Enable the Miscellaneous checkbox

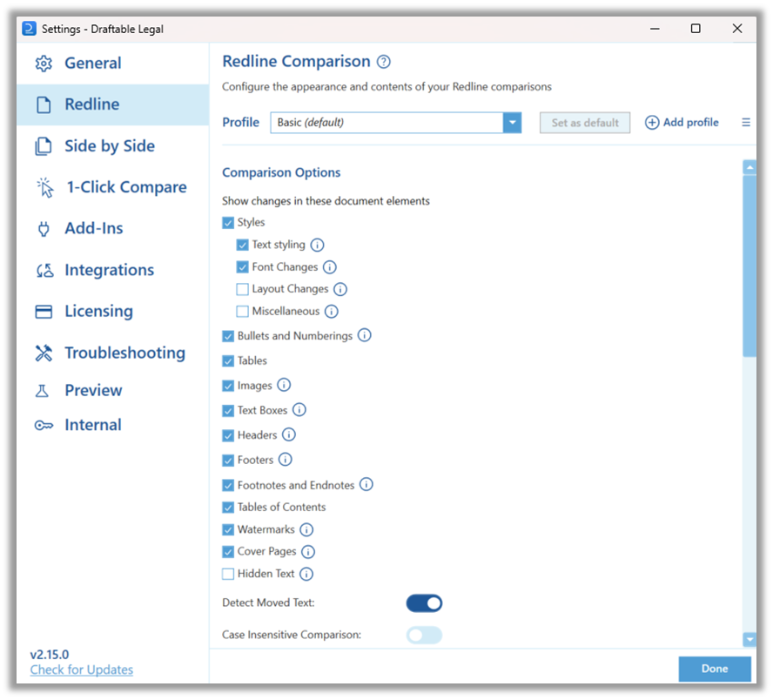[x=243, y=312]
